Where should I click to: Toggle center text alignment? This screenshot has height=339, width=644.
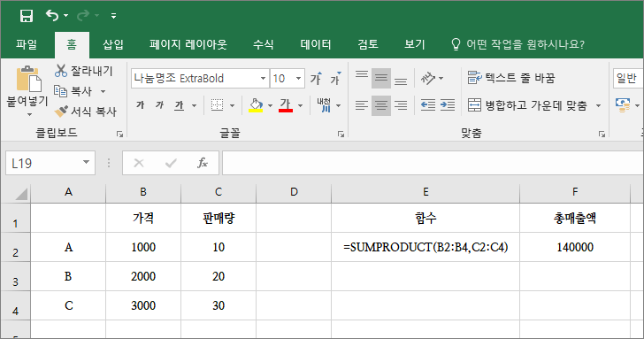381,105
